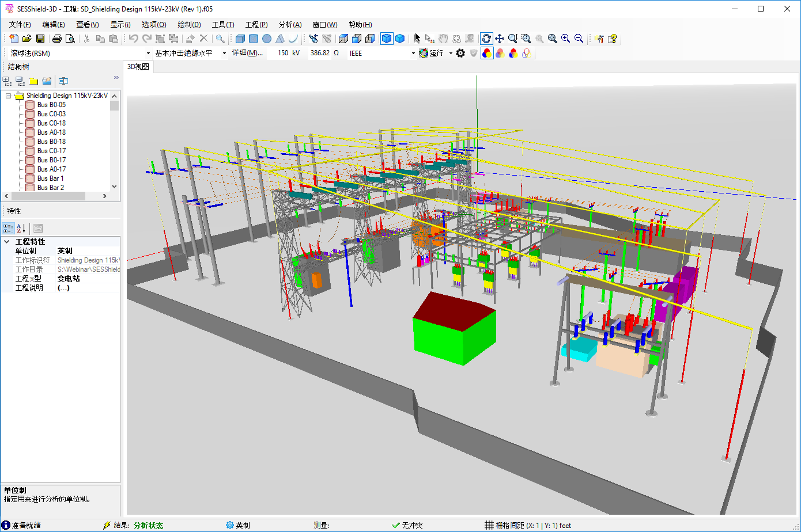This screenshot has width=801, height=532.
Task: Toggle categorized view in properties panel
Action: point(8,229)
